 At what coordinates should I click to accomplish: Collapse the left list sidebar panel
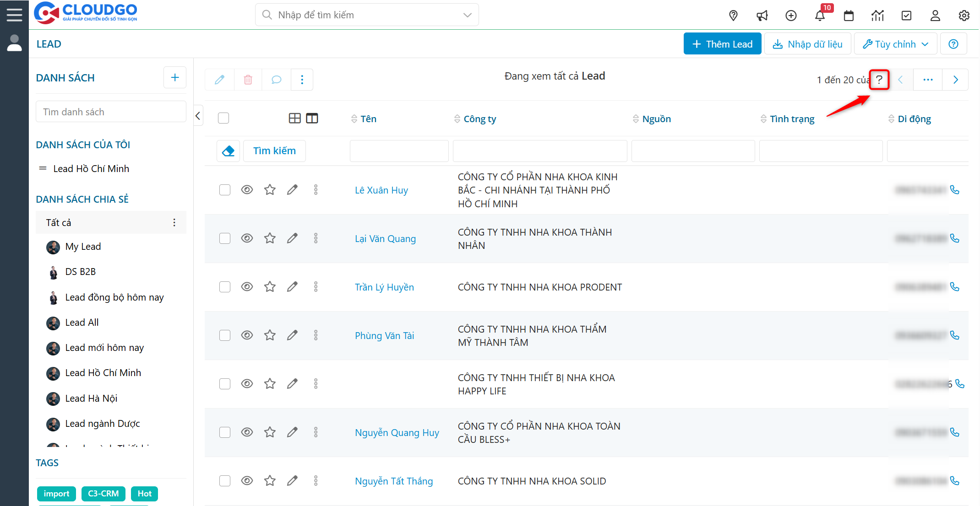[198, 116]
